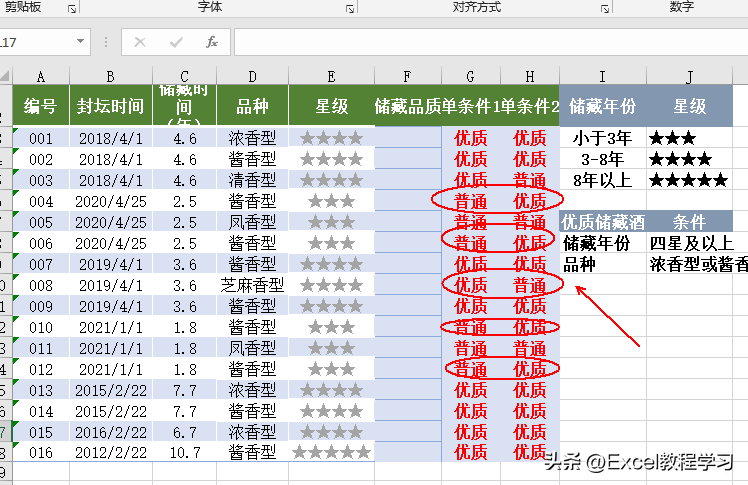Open the Insert Function fx button
The image size is (748, 485).
(212, 42)
